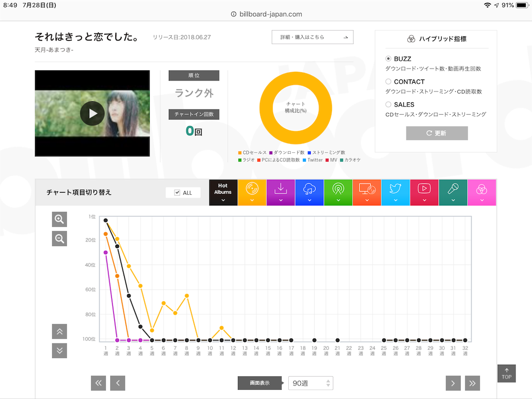Click the artist name 天月-あまつき-
Screen dimensions: 532x399
(54, 50)
